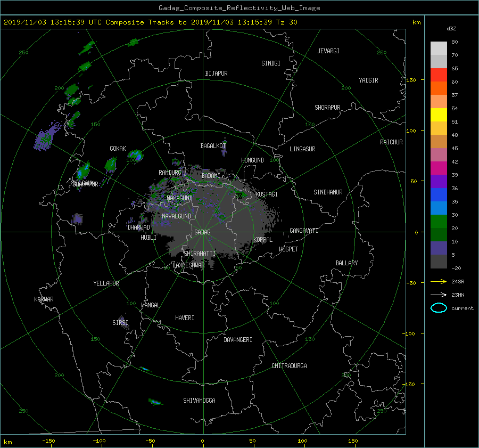Select the yellow 51 dBZ color swatch
479x448 pixels.
point(439,115)
